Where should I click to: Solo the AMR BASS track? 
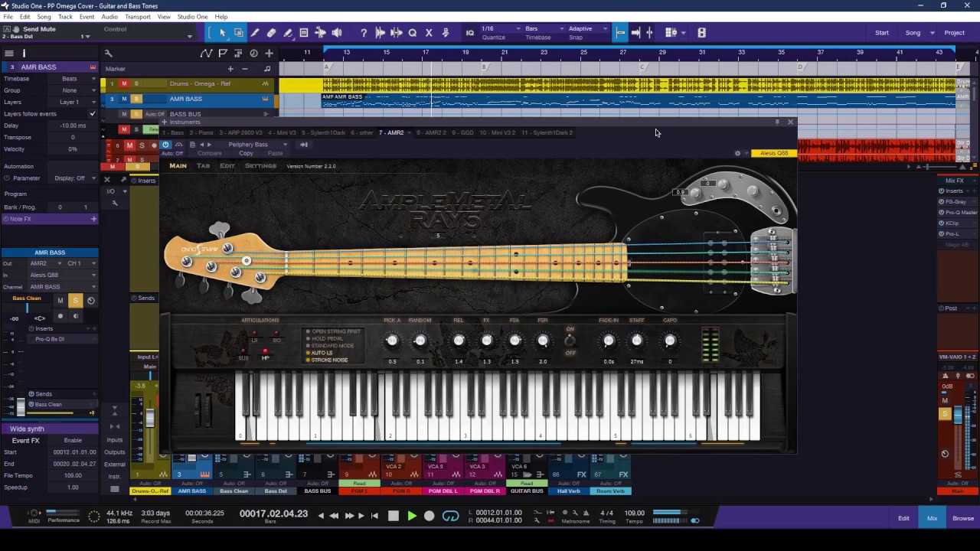coord(136,99)
